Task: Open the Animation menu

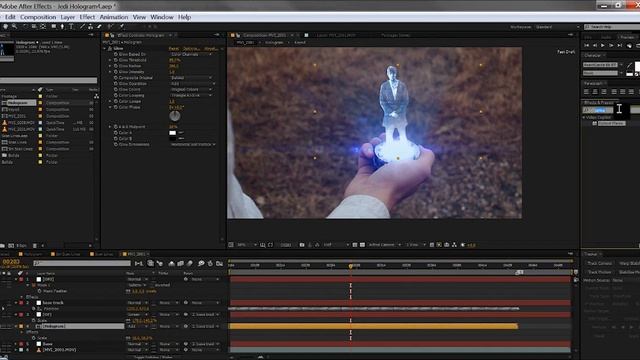Action: click(114, 17)
